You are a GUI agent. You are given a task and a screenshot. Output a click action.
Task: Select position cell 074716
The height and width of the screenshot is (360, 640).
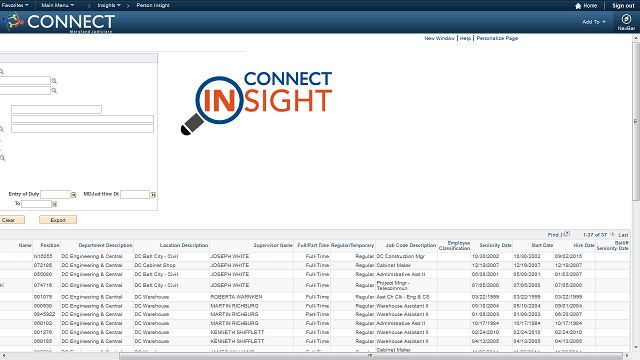[x=43, y=285]
